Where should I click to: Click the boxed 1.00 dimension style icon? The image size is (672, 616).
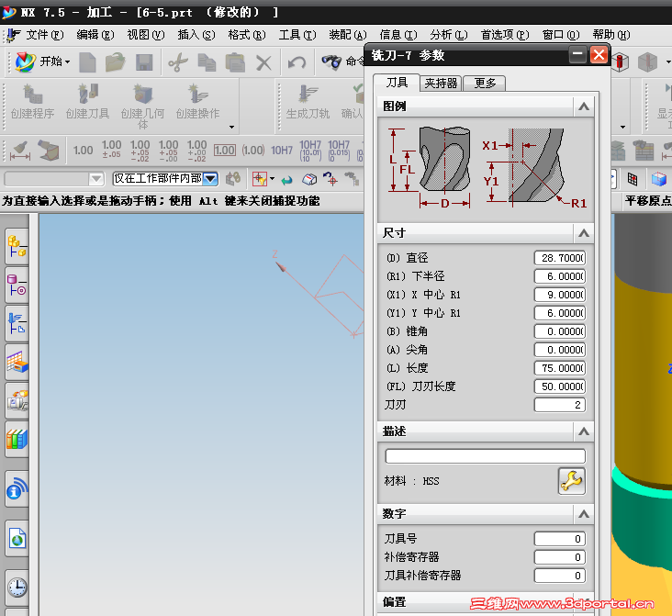coord(225,151)
